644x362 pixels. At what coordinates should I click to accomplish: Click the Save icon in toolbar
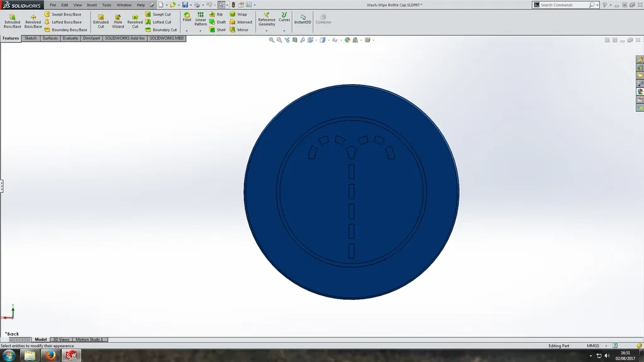(185, 5)
